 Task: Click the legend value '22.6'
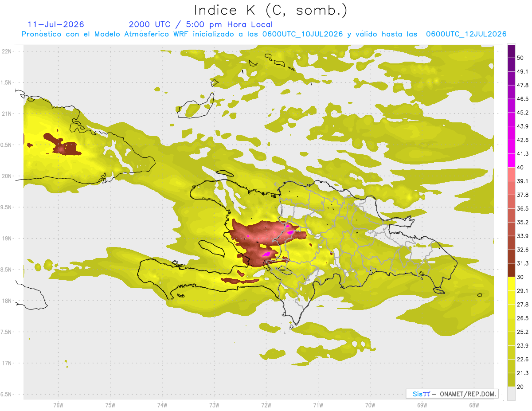tap(523, 359)
